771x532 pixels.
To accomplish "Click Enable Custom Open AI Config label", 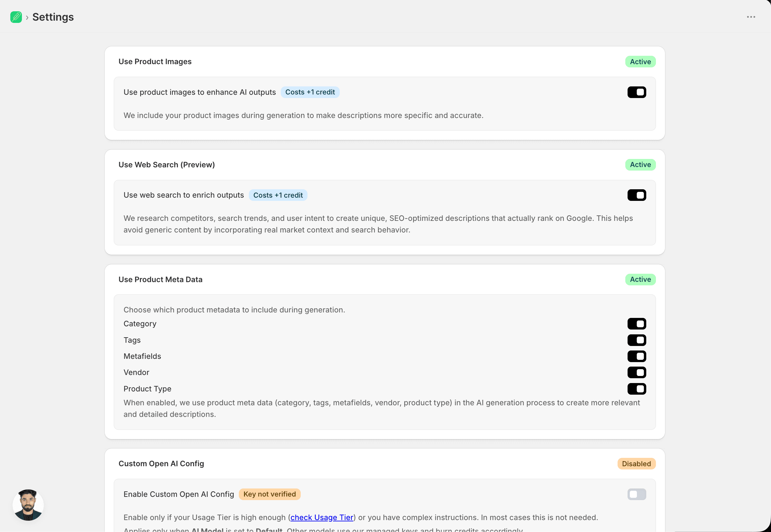I will tap(179, 494).
